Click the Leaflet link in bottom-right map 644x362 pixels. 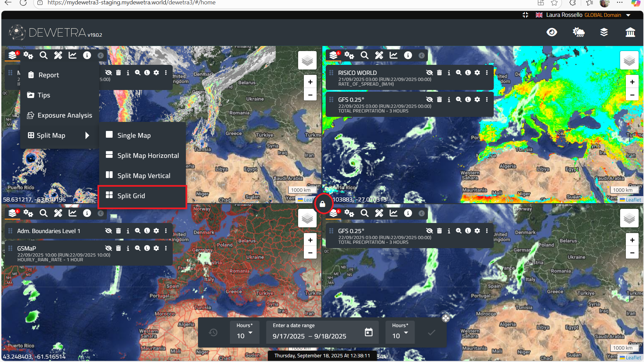633,358
